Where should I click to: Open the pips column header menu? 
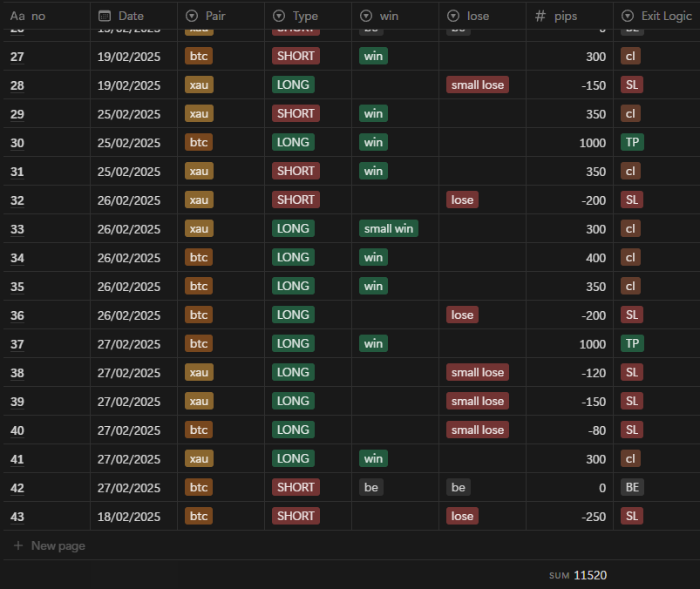click(x=578, y=16)
